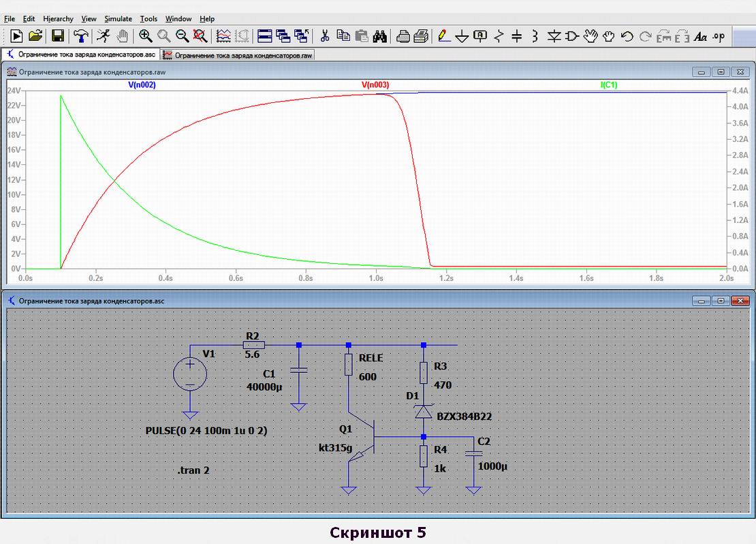Click the Rotate component icon
Screen dimensions: 756x544
point(664,35)
